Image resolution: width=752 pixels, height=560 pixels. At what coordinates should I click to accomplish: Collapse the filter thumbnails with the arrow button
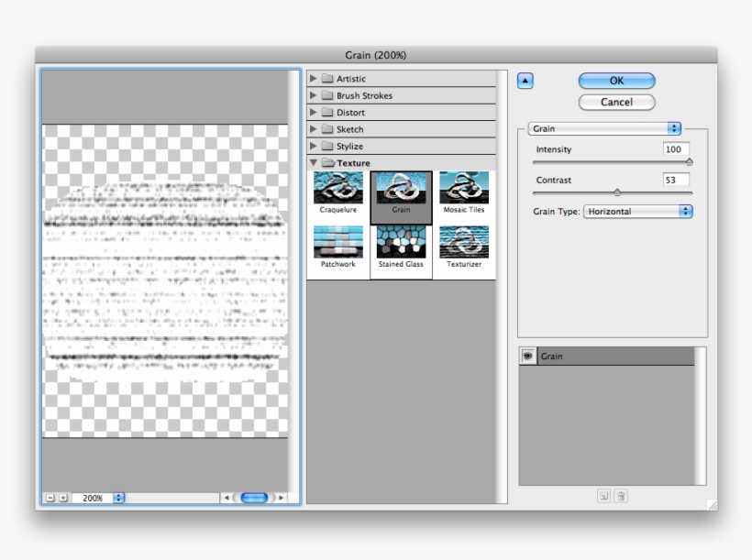(524, 81)
